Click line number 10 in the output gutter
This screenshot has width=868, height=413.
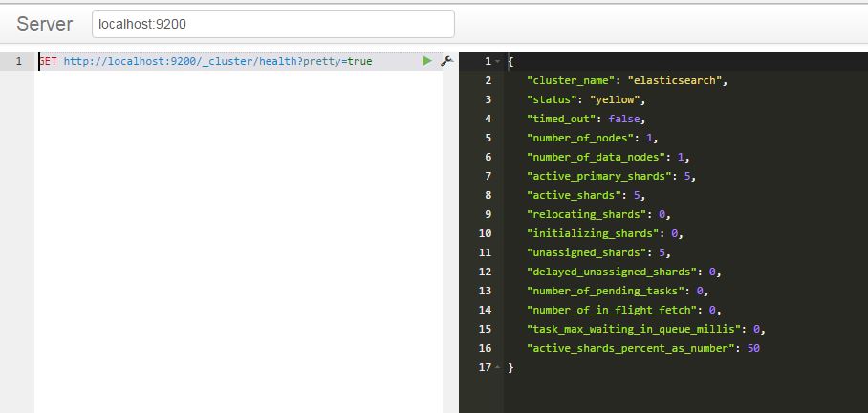click(x=485, y=233)
